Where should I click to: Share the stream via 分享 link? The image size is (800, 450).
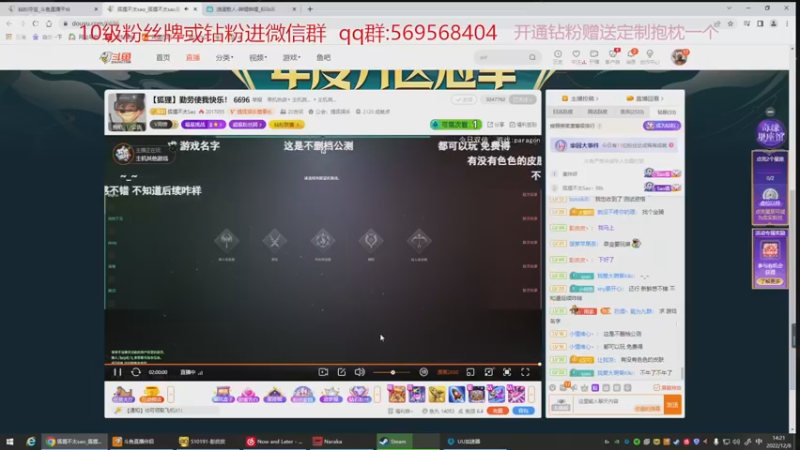495,124
